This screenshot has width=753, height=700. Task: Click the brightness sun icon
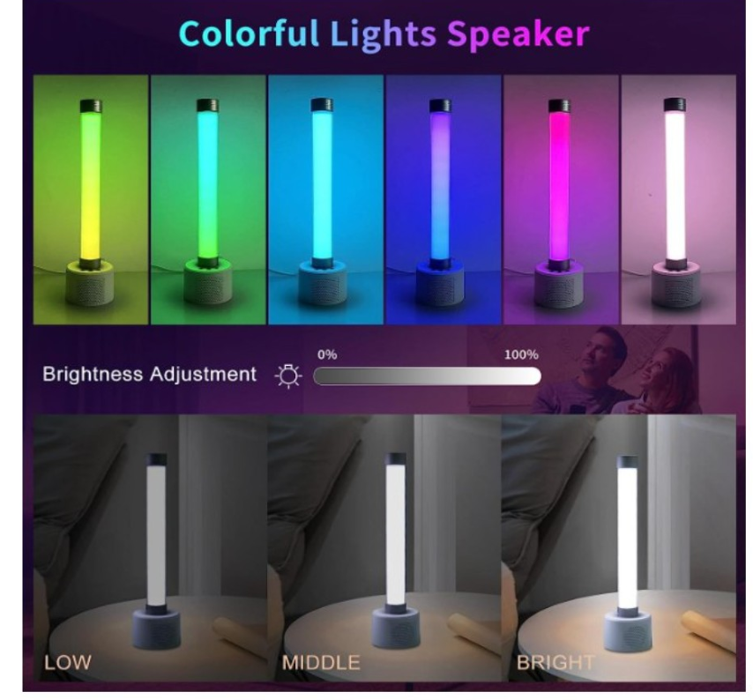(288, 376)
